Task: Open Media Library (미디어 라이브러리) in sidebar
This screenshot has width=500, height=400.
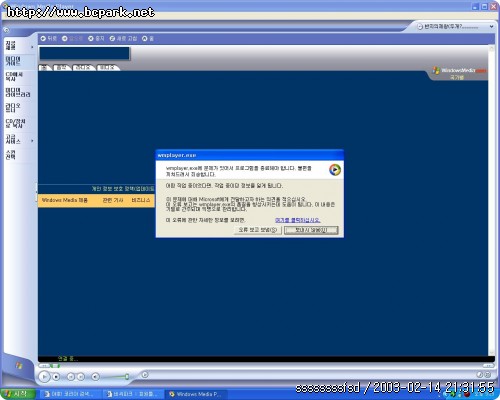Action: coord(18,92)
